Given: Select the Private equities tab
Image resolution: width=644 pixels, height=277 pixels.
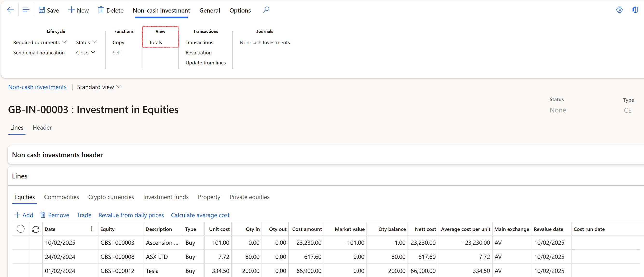Looking at the screenshot, I should [x=249, y=197].
